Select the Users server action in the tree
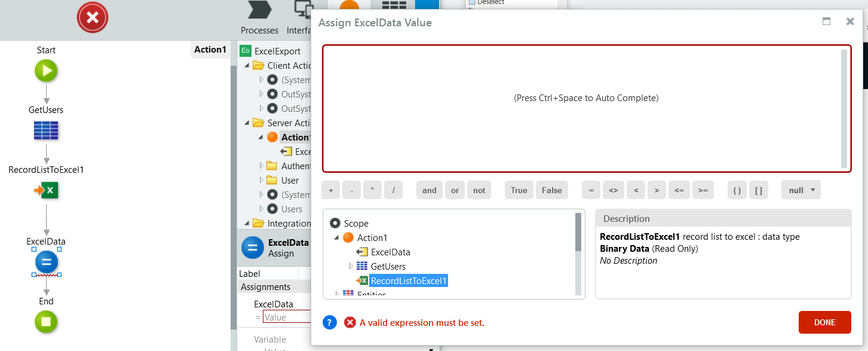 click(x=291, y=209)
